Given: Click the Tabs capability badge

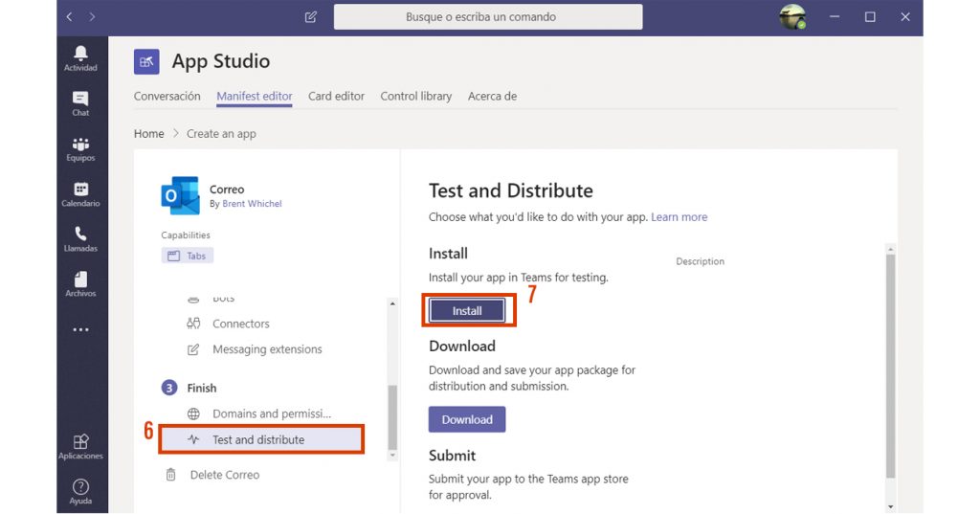Looking at the screenshot, I should point(188,256).
